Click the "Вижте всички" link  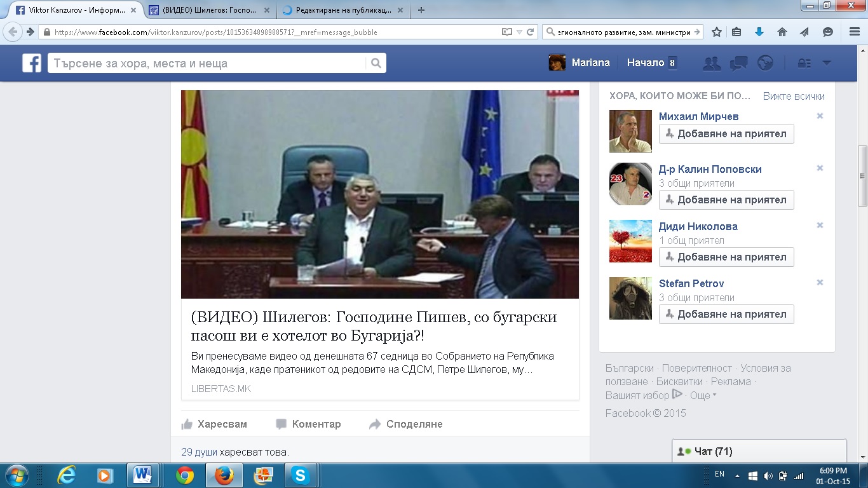794,96
